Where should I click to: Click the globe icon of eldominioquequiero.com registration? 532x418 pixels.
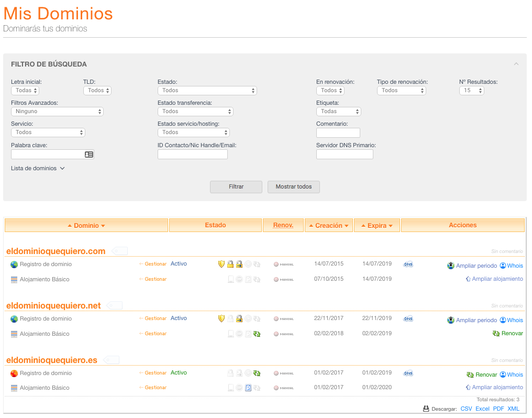[x=14, y=265]
